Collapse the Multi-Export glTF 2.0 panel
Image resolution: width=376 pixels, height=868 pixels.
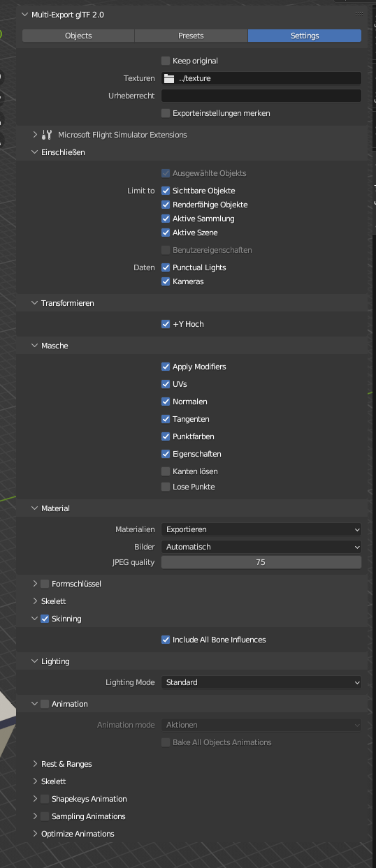coord(25,15)
